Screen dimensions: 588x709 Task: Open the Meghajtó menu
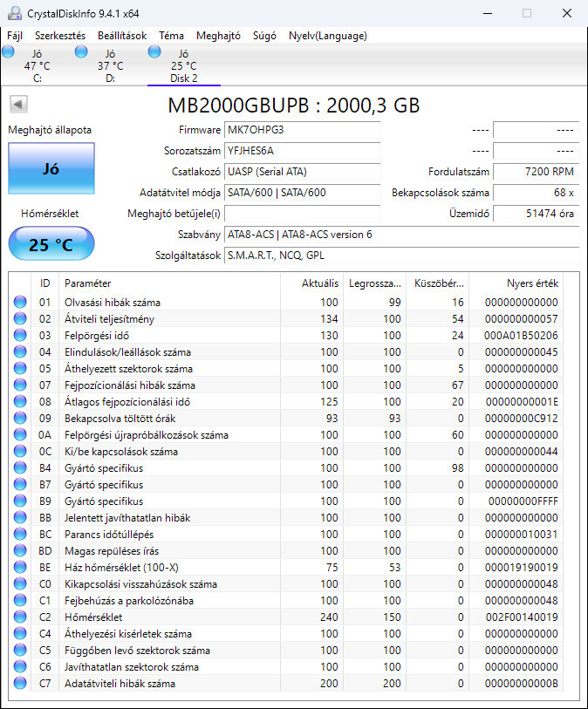pyautogui.click(x=218, y=36)
